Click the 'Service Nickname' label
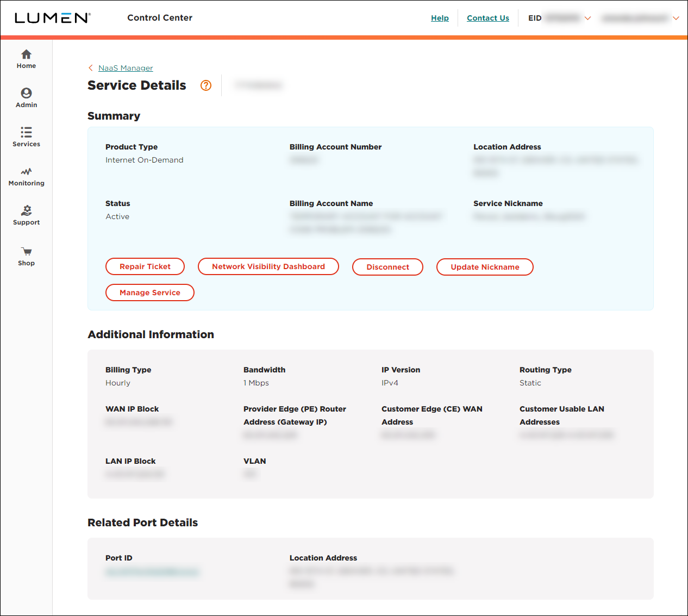This screenshot has height=616, width=688. pos(508,203)
